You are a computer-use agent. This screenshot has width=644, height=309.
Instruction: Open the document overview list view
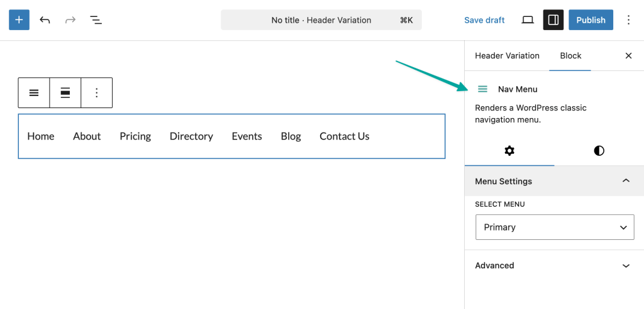pos(96,19)
